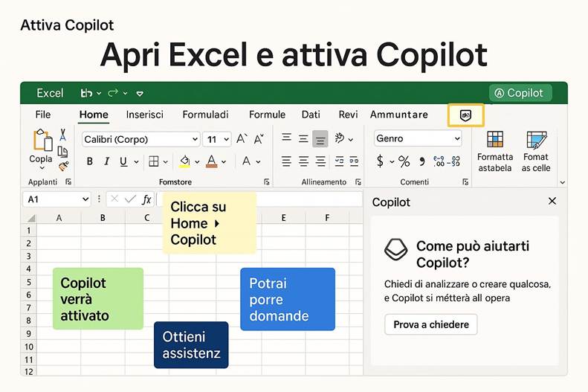Screen dimensions: 588x392
Task: Expand the Customize Quick Access Toolbar arrow
Action: (x=140, y=94)
